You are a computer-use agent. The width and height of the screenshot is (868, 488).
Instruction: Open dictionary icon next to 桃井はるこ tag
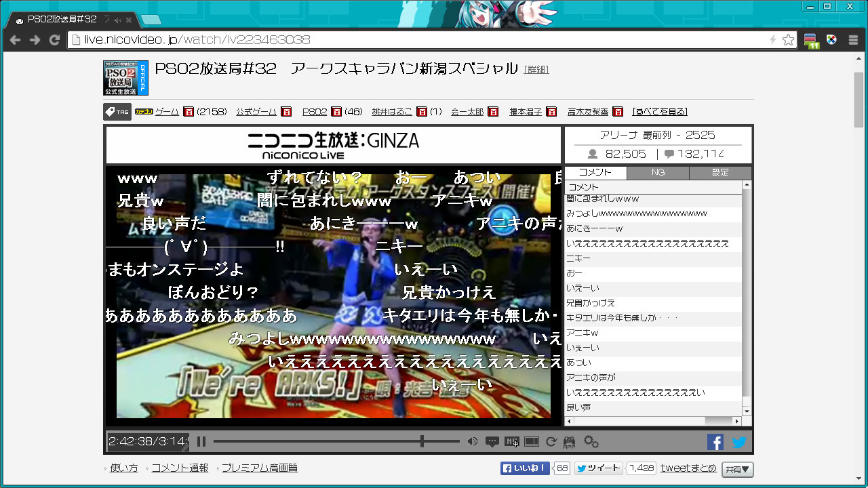[422, 112]
